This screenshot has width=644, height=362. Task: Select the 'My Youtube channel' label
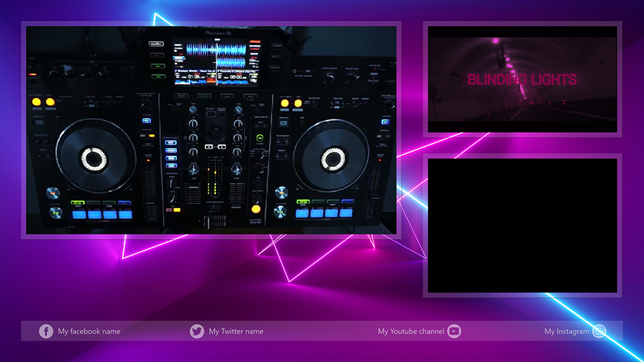[x=411, y=331]
